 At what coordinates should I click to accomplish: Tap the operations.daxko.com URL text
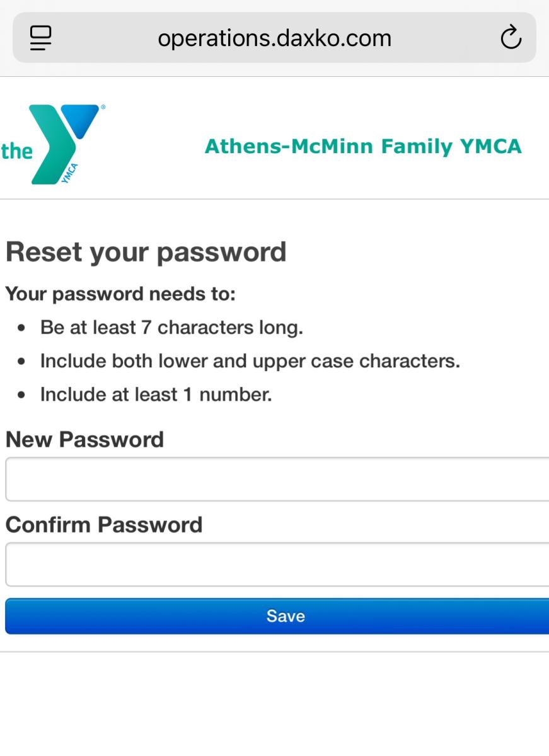pyautogui.click(x=274, y=38)
